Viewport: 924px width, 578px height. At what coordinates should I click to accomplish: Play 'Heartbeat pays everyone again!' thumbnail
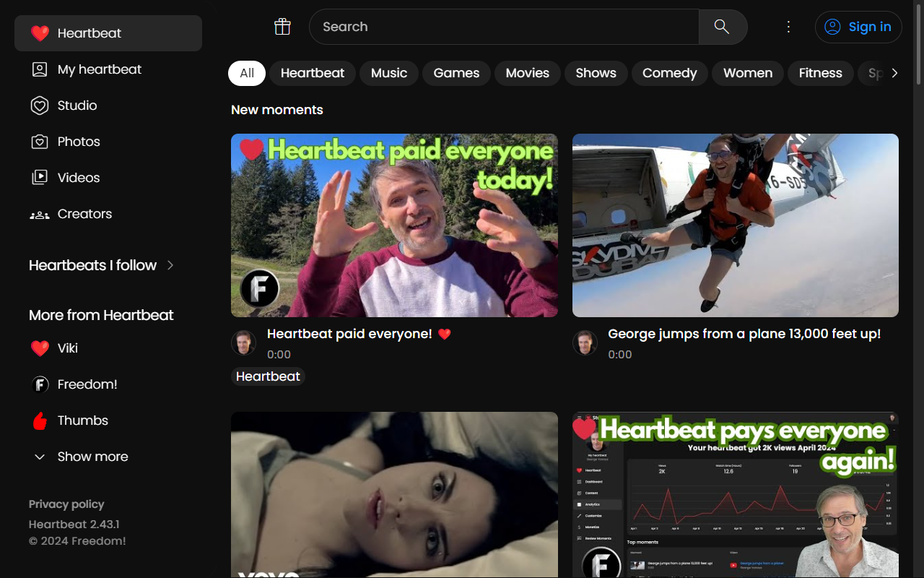coord(736,495)
